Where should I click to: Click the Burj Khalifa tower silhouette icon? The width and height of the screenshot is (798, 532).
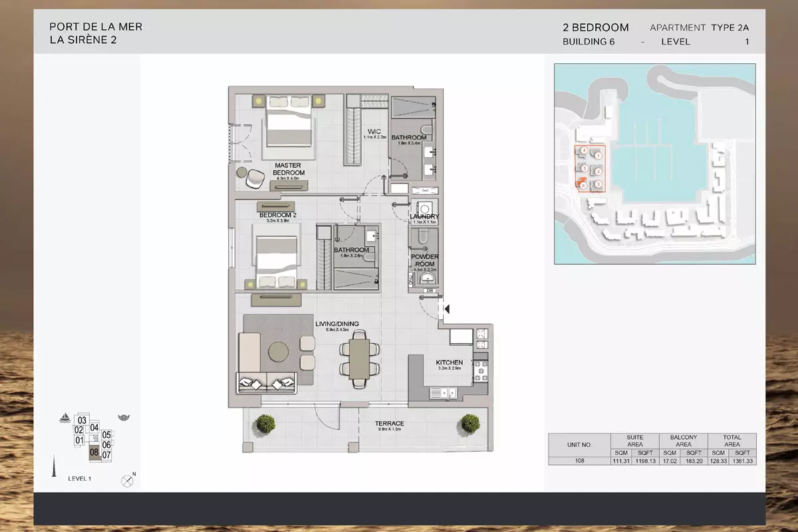(53, 462)
